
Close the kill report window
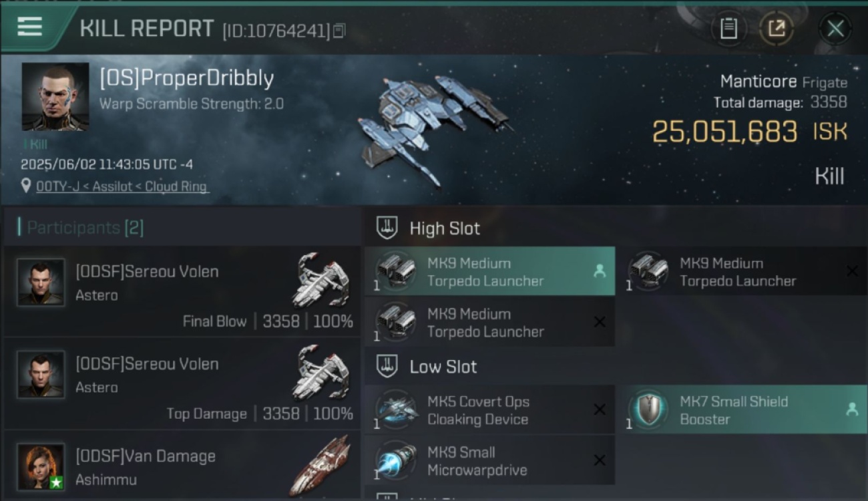(835, 29)
